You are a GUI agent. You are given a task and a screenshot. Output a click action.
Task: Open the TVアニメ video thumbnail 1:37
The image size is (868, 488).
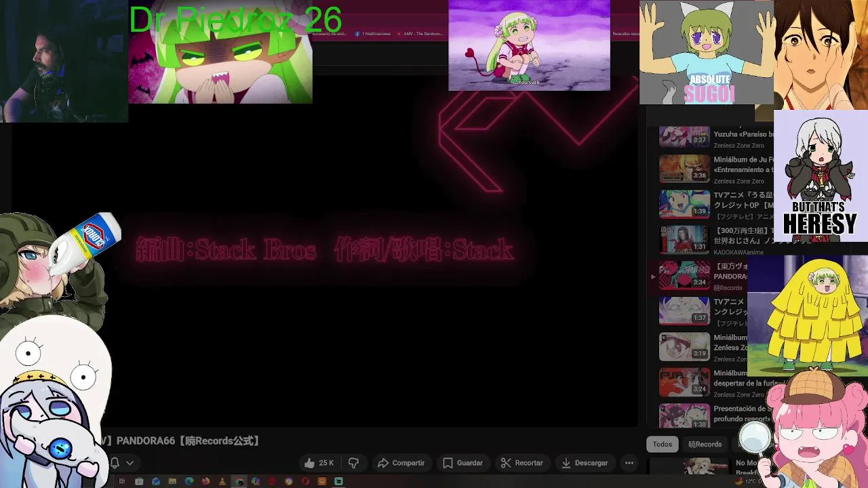[x=684, y=310]
